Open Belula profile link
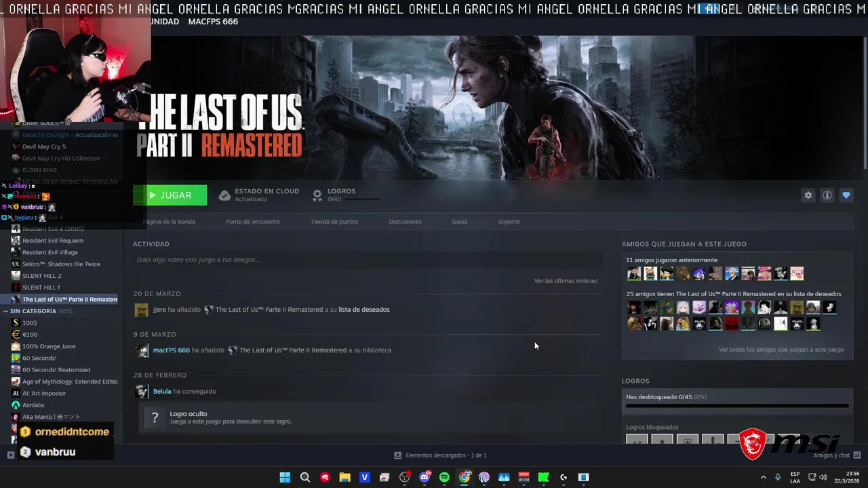This screenshot has width=868, height=488. coord(162,391)
